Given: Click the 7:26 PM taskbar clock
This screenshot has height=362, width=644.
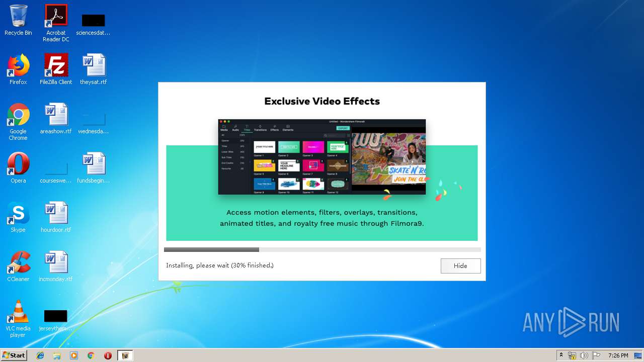Looking at the screenshot, I should click(x=618, y=355).
